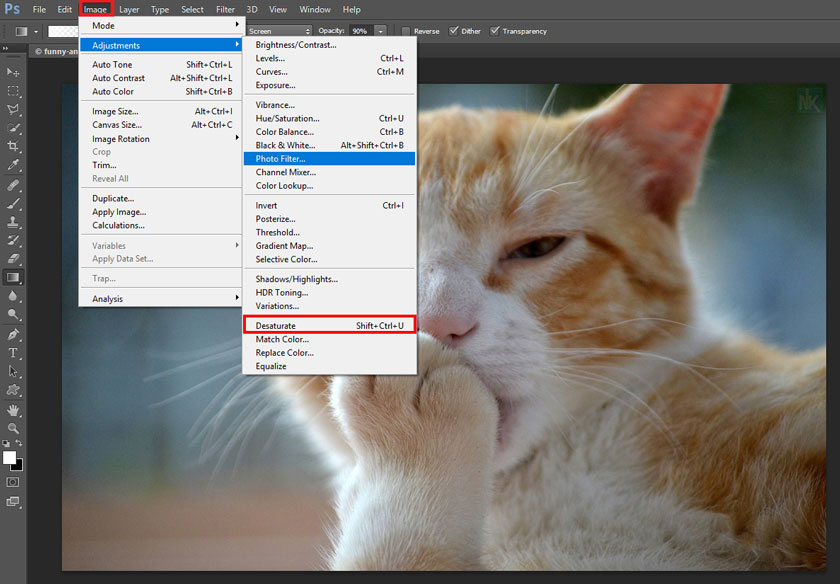840x584 pixels.
Task: Select the Eraser tool
Action: [13, 259]
